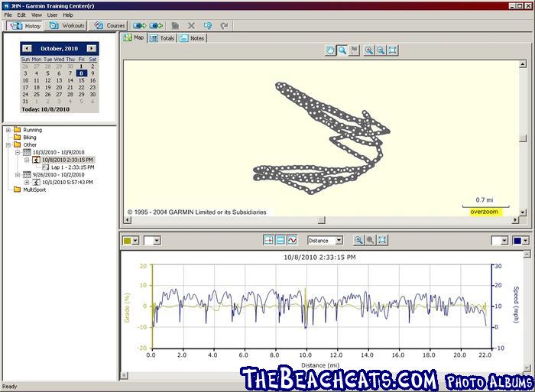Switch to the Map tab

(134, 37)
